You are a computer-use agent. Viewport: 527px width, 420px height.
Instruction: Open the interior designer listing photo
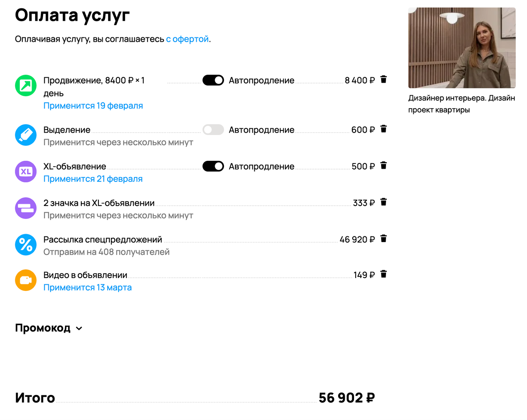[462, 47]
